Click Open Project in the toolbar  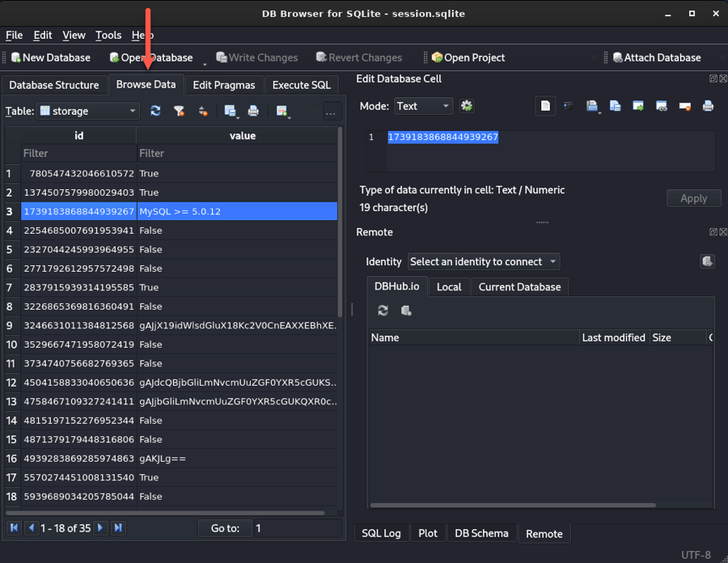[x=468, y=57]
